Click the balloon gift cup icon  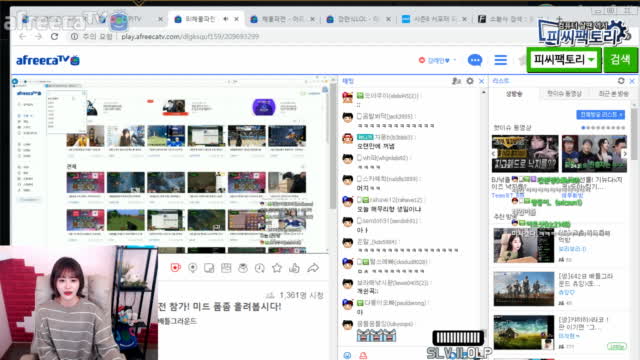click(x=176, y=268)
